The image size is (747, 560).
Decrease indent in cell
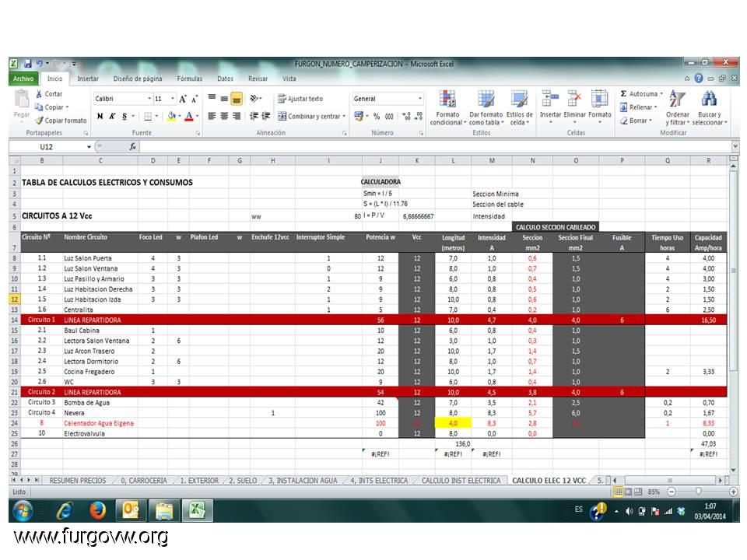(x=254, y=116)
